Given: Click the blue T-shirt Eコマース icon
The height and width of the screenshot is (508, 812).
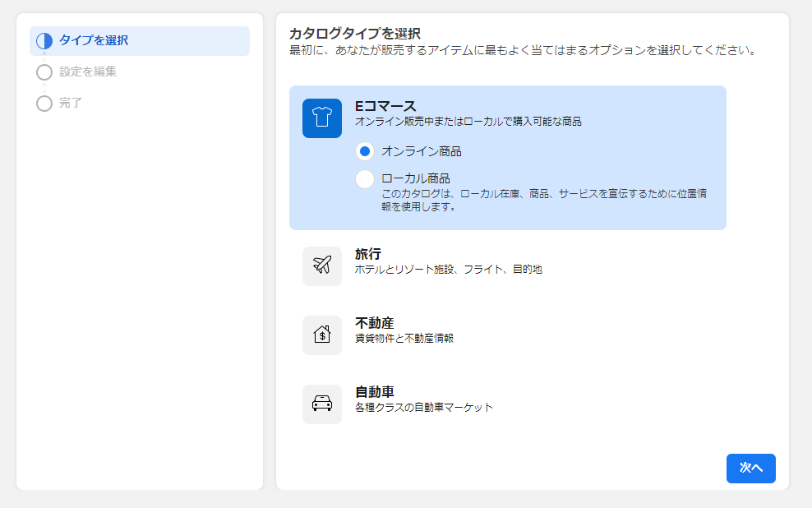Looking at the screenshot, I should 321,118.
